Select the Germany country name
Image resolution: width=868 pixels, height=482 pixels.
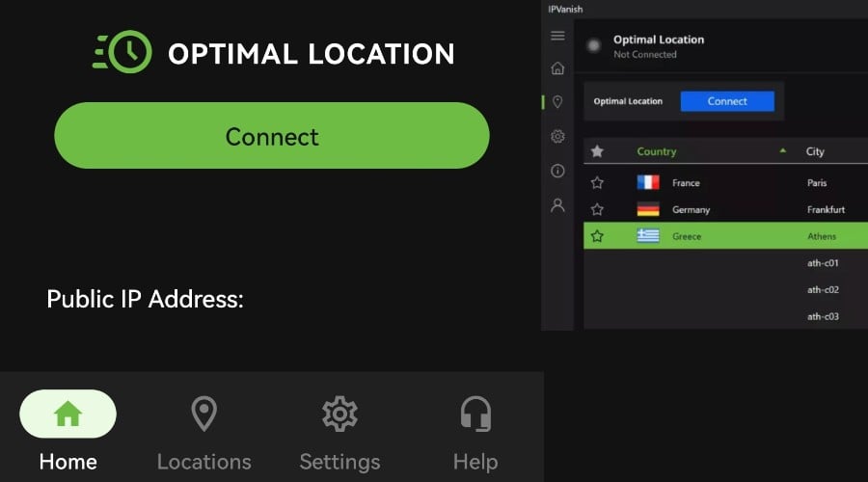tap(691, 210)
